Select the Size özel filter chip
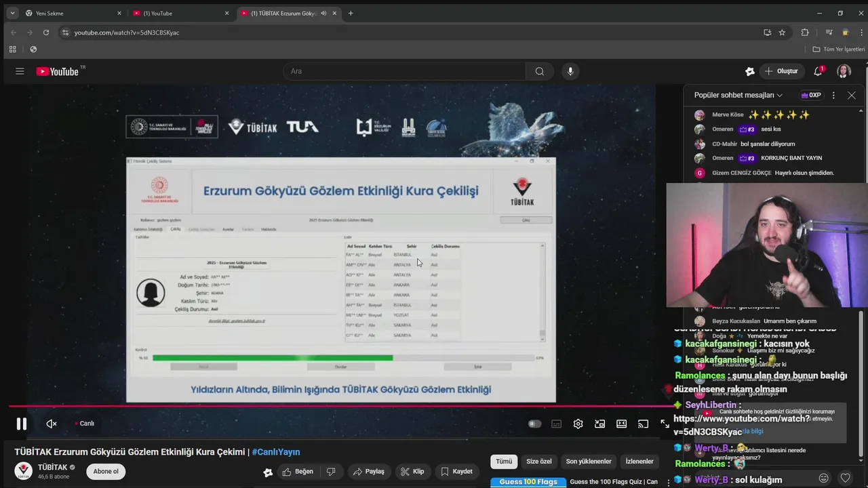This screenshot has width=868, height=488. (x=539, y=462)
